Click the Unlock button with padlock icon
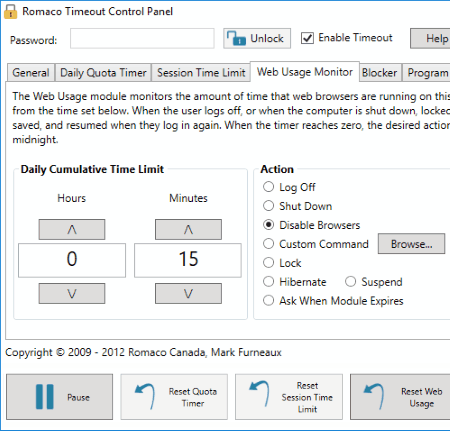 257,39
